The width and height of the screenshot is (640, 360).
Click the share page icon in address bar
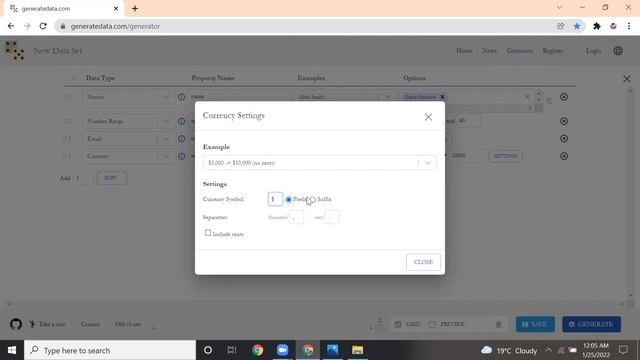point(560,26)
